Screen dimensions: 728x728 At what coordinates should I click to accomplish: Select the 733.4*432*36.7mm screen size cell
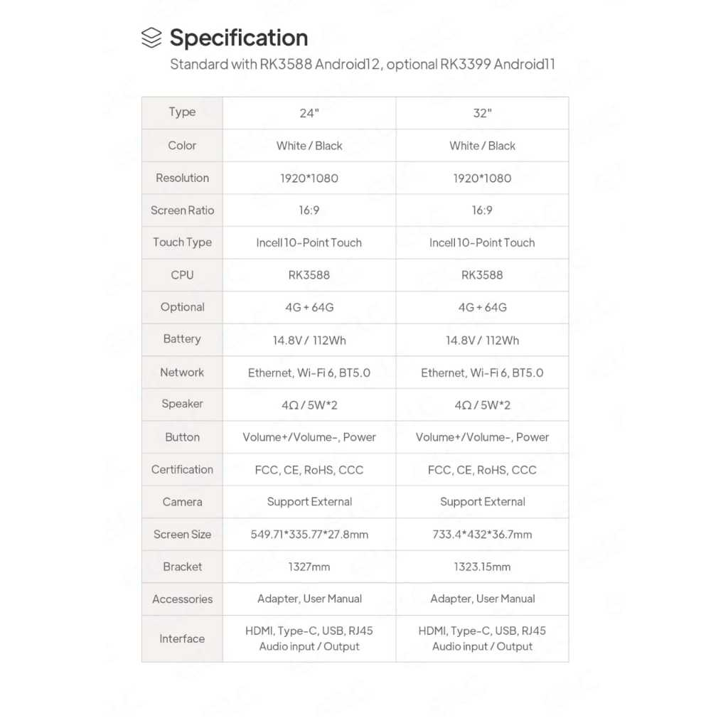482,535
